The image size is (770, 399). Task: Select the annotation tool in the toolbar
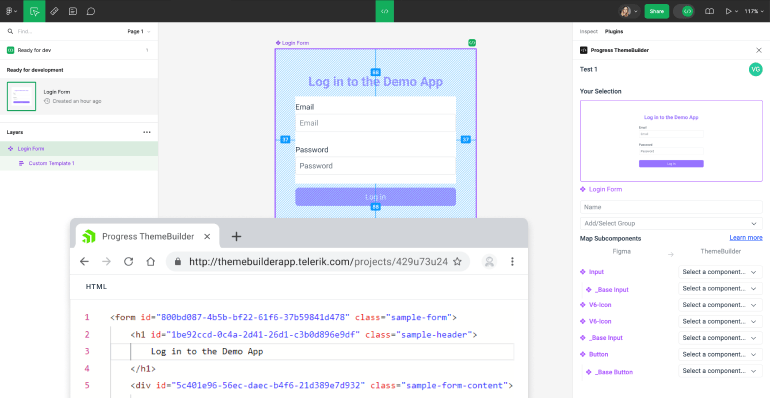73,11
